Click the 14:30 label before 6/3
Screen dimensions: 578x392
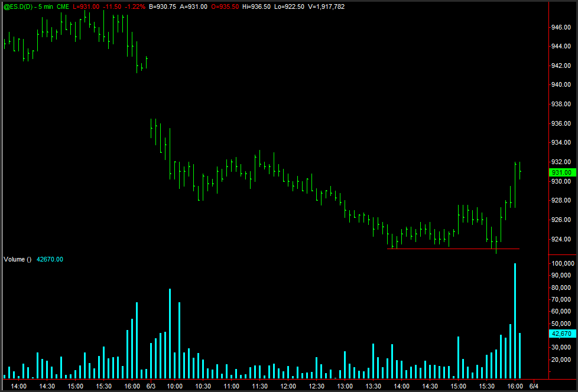[x=47, y=386]
